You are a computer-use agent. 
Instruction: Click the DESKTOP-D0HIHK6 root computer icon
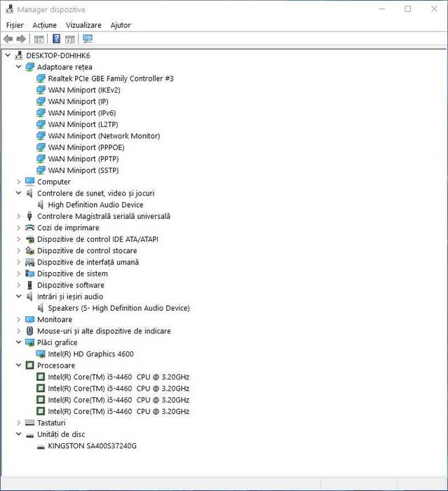[x=19, y=55]
